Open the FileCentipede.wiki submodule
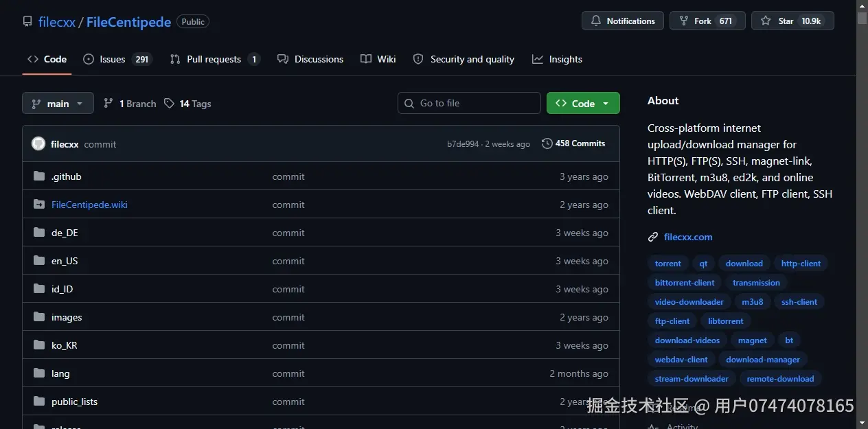Image resolution: width=868 pixels, height=429 pixels. pos(89,205)
